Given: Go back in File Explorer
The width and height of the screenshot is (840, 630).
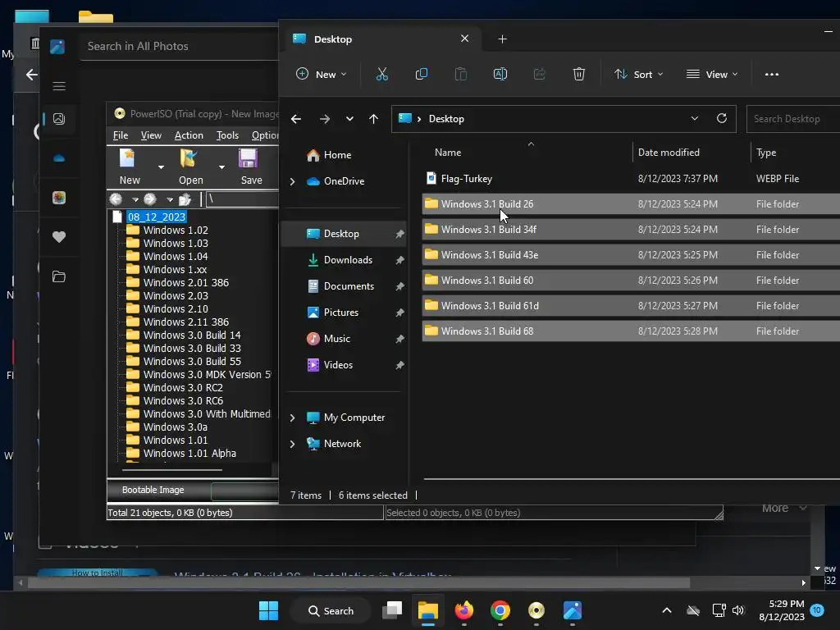Looking at the screenshot, I should click(x=295, y=119).
